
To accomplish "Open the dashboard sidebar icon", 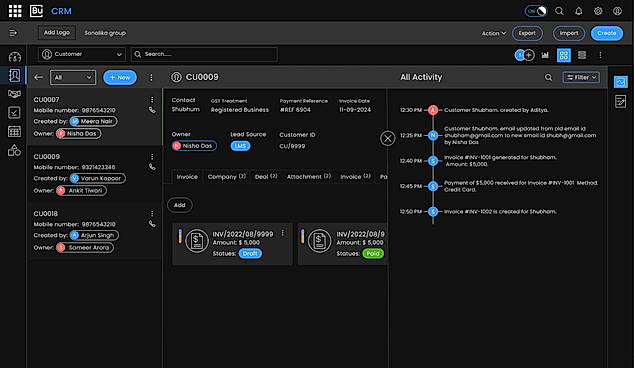I will tap(15, 57).
